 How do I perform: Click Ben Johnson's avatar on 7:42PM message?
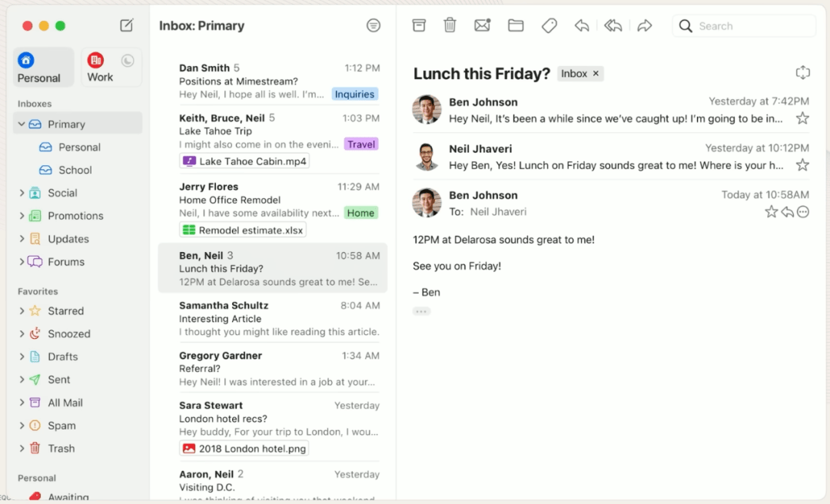click(x=427, y=110)
